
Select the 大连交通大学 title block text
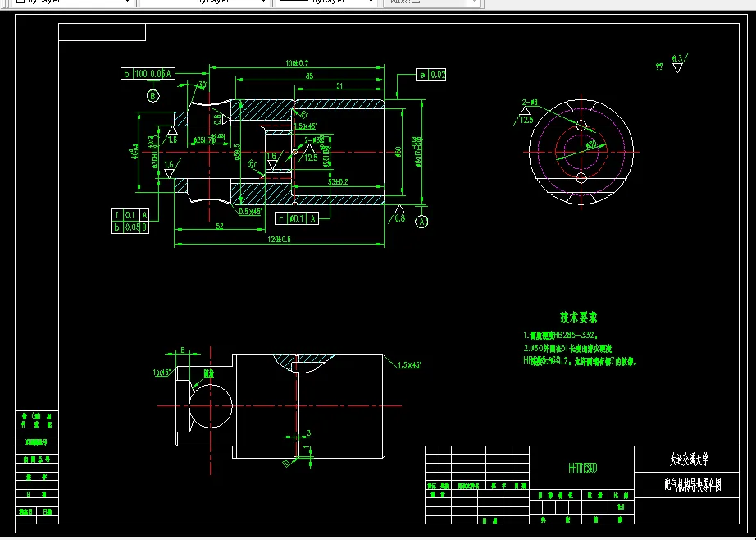click(x=689, y=460)
